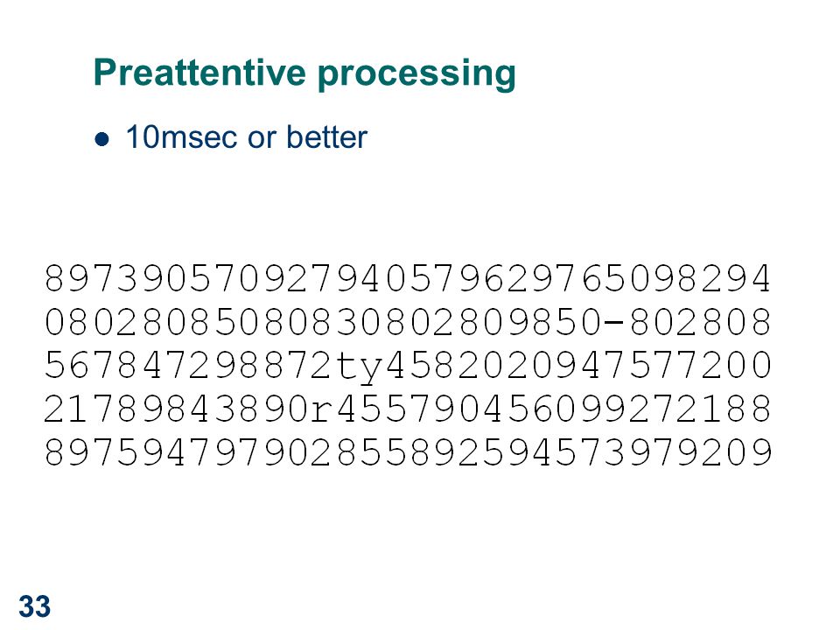This screenshot has height=630, width=840.
Task: Click the round bullet point marker
Action: (x=101, y=140)
